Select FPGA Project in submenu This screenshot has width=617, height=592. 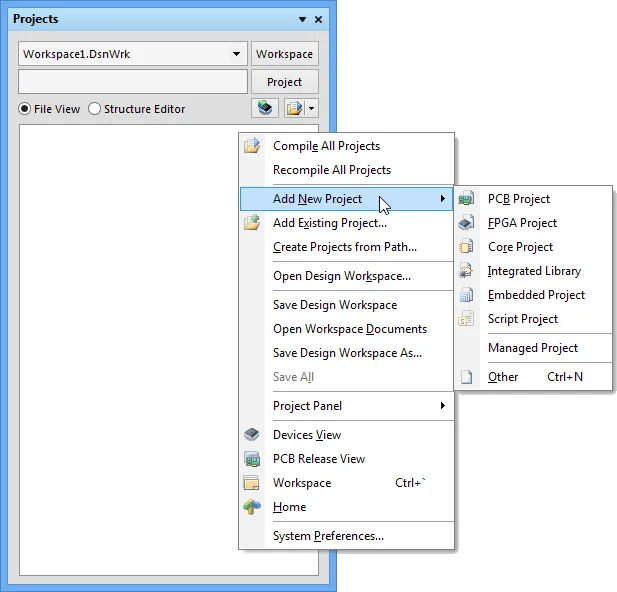(533, 223)
